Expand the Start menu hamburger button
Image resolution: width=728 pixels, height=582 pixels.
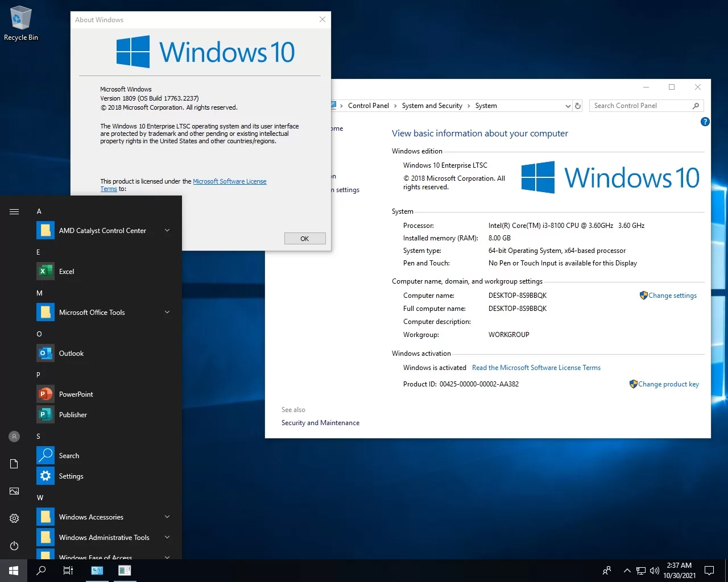tap(14, 211)
